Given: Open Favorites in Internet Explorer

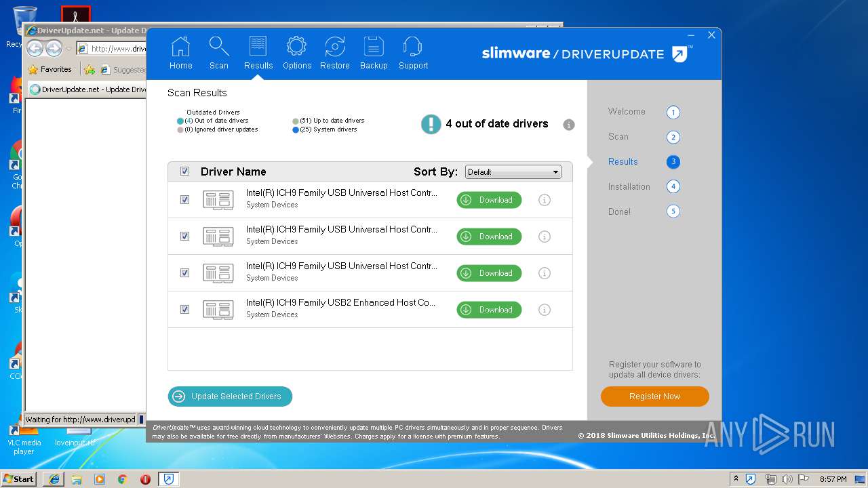Looking at the screenshot, I should coord(50,69).
